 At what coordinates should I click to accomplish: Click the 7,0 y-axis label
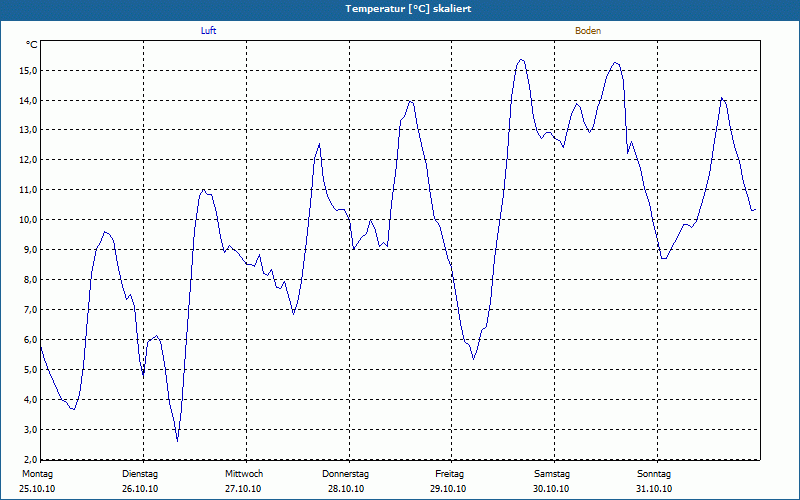(30, 310)
